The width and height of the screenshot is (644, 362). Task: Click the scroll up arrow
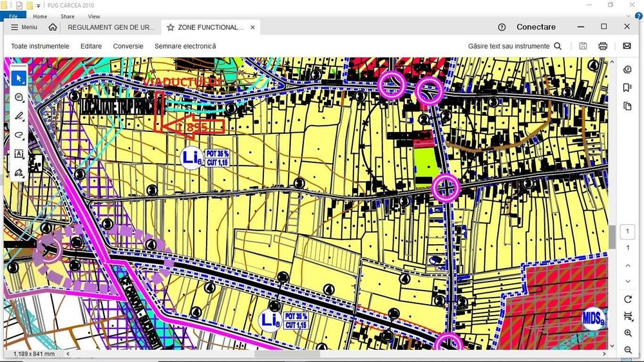612,62
